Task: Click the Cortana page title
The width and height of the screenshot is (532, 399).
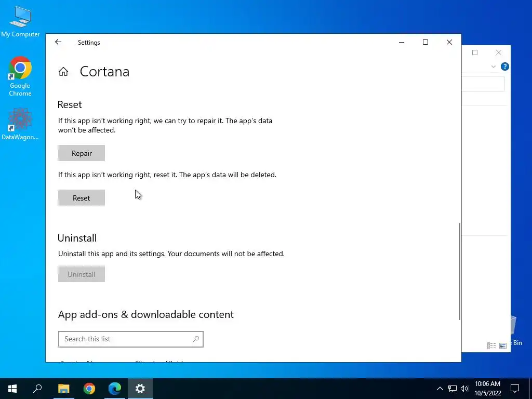Action: click(104, 72)
